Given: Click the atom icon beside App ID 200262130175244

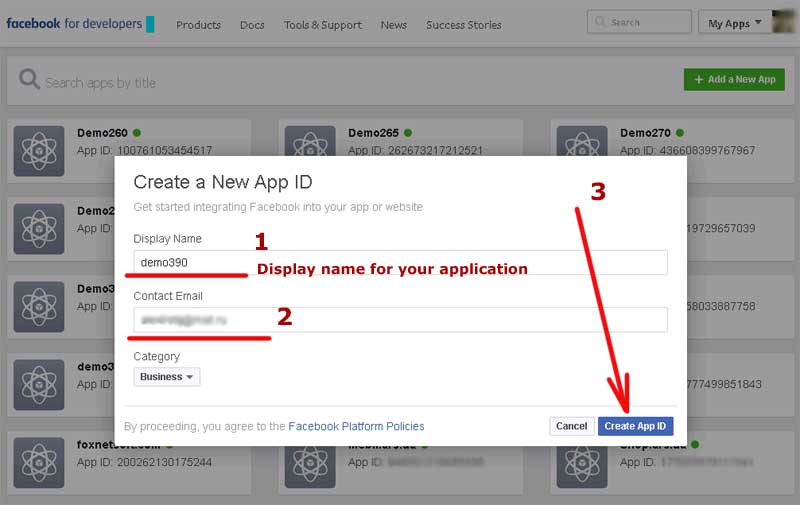Looking at the screenshot, I should [x=39, y=463].
